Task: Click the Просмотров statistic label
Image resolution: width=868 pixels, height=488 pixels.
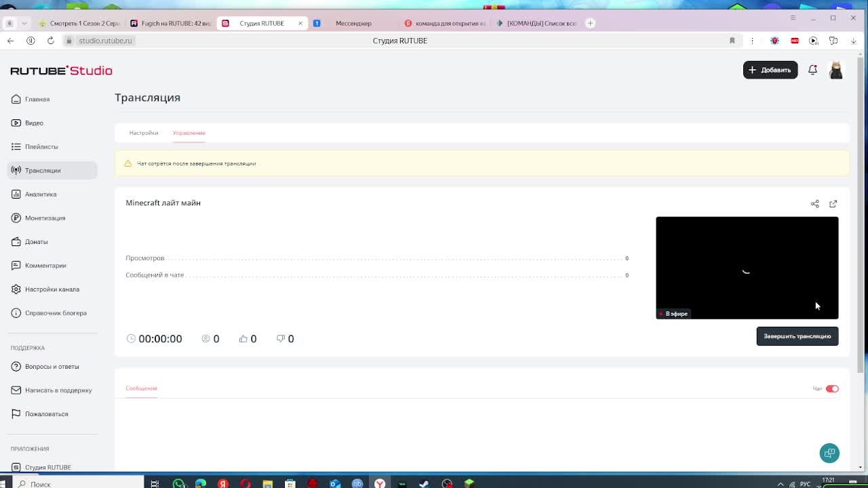Action: coord(144,258)
